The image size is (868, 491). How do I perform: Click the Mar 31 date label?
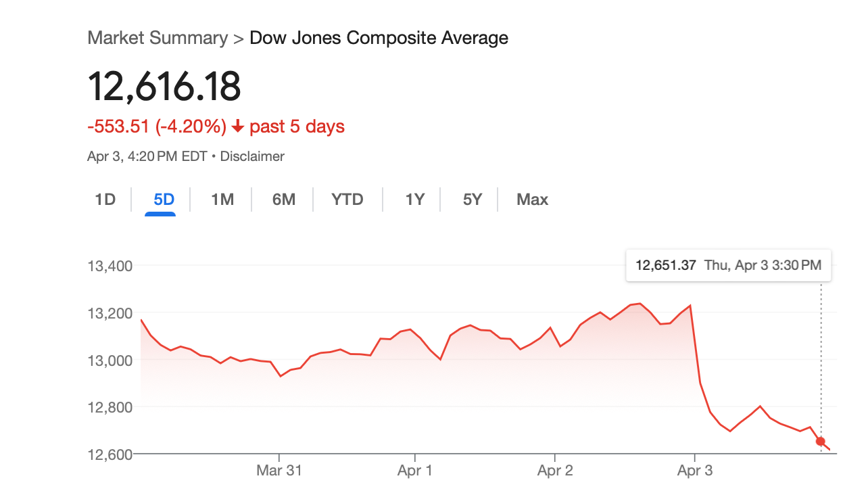pos(279,470)
